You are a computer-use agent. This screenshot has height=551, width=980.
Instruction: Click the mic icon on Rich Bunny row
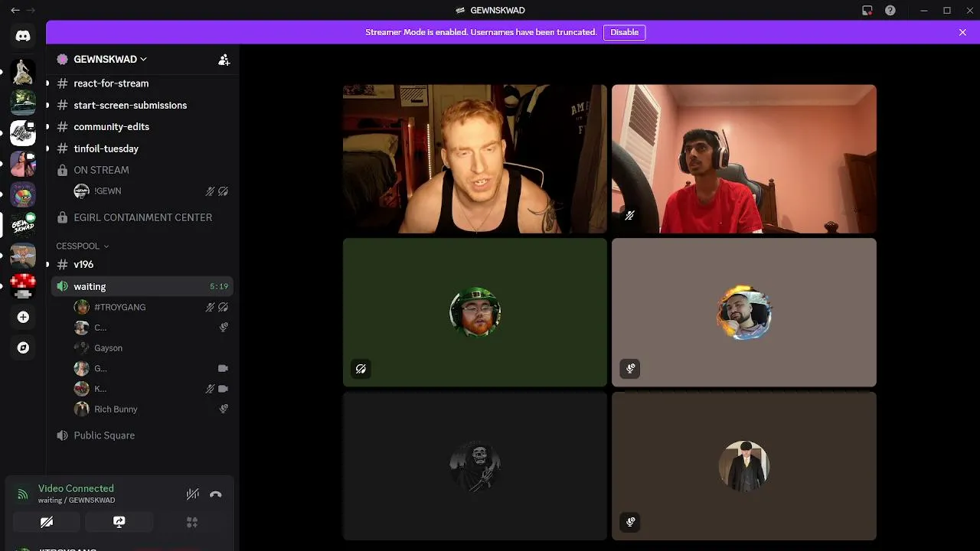(x=224, y=409)
